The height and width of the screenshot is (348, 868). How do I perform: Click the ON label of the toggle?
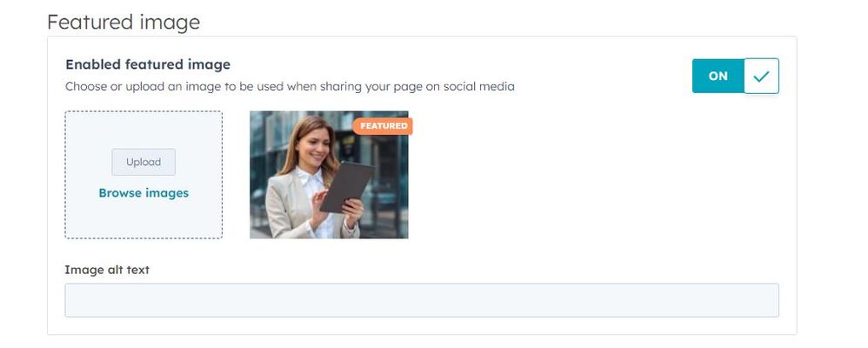click(718, 77)
